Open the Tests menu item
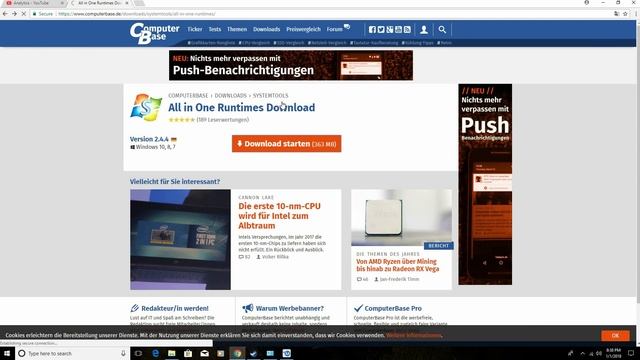 (215, 29)
